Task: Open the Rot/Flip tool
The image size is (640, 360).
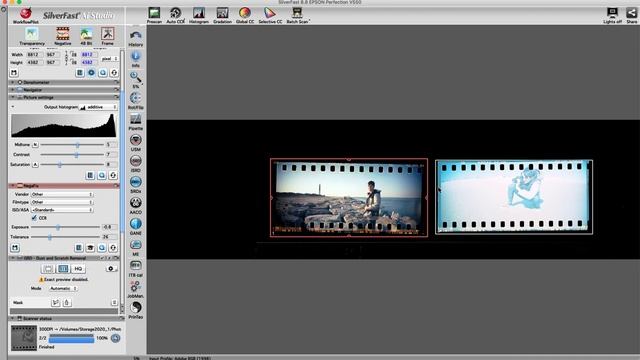Action: point(136,100)
